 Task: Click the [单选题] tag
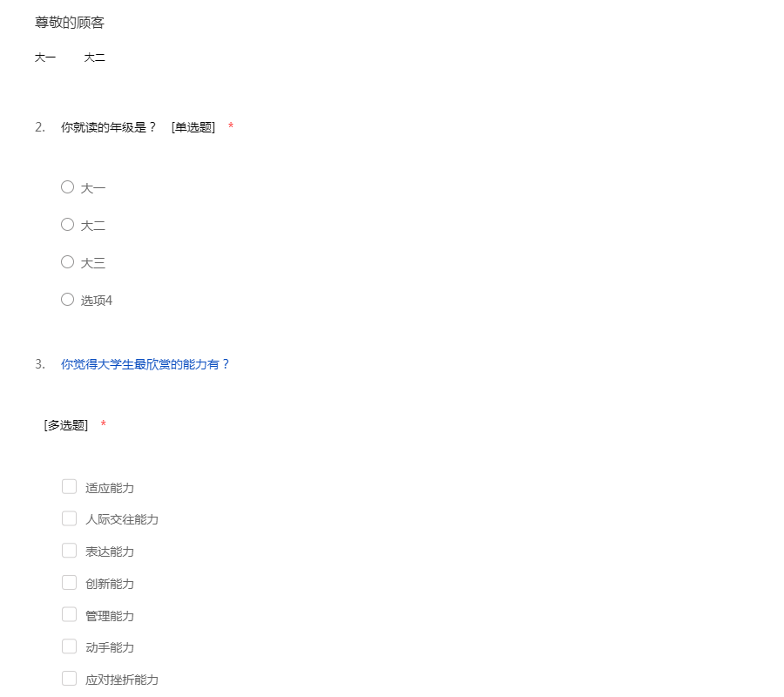click(x=193, y=127)
